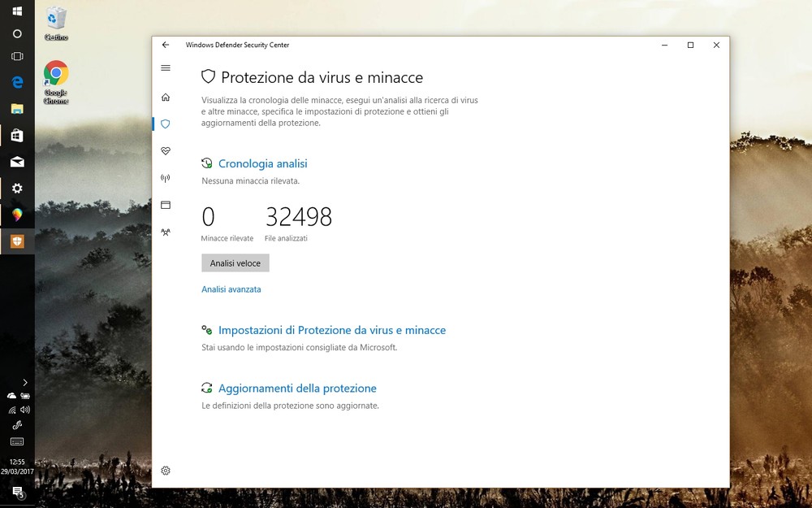
Task: Open Aggiornamenti della protezione link
Action: [297, 388]
